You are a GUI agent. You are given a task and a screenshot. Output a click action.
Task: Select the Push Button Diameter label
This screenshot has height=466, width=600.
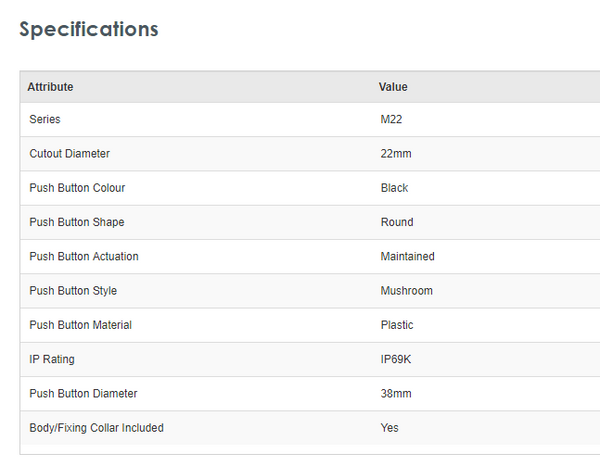pos(84,393)
